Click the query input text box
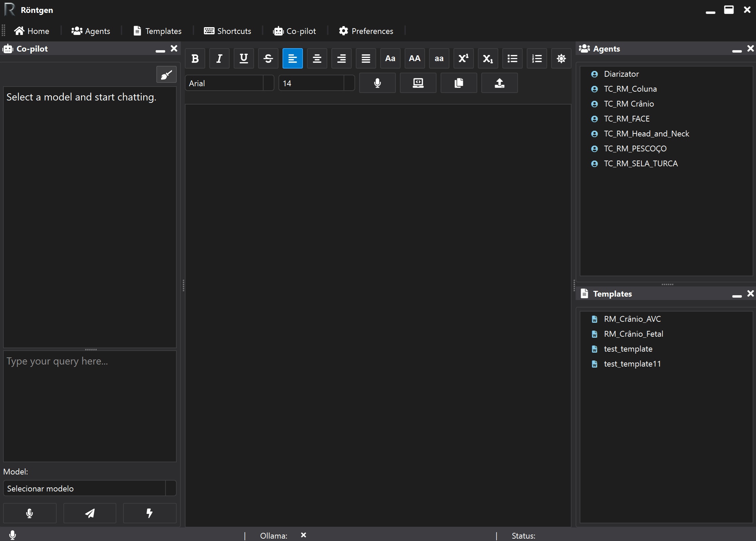The width and height of the screenshot is (756, 541). (x=90, y=406)
